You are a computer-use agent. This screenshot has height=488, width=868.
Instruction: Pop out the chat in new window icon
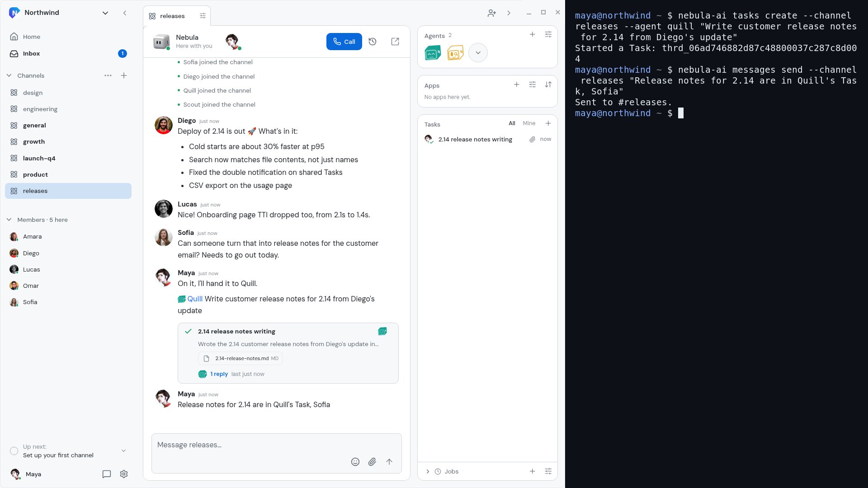[x=395, y=42]
